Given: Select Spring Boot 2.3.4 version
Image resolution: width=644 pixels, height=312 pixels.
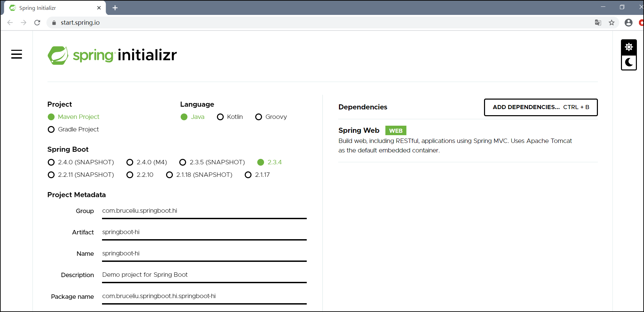Looking at the screenshot, I should (269, 162).
